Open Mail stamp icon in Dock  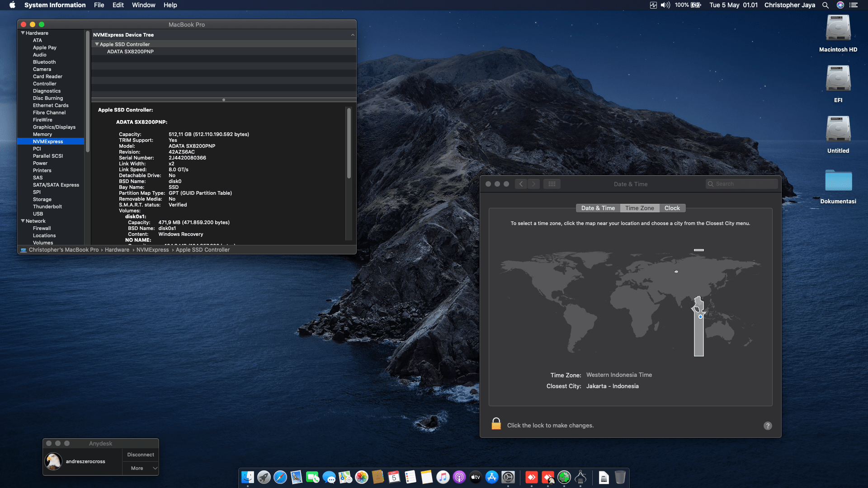[297, 477]
